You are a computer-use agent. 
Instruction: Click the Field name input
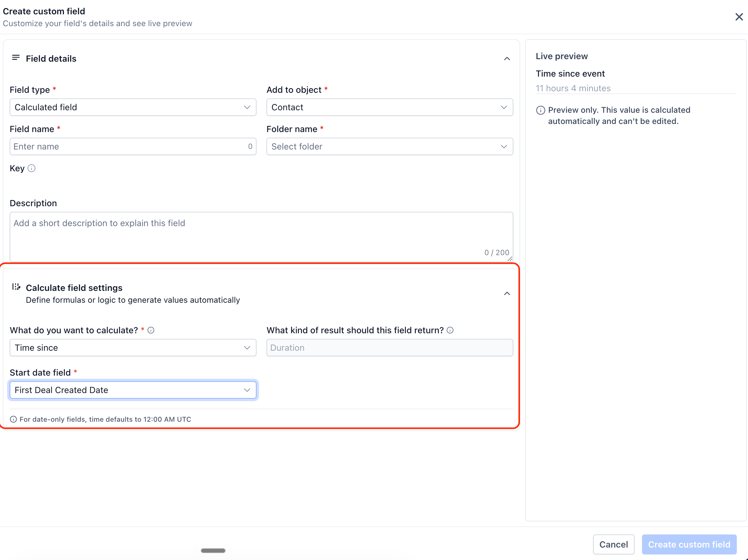click(133, 146)
